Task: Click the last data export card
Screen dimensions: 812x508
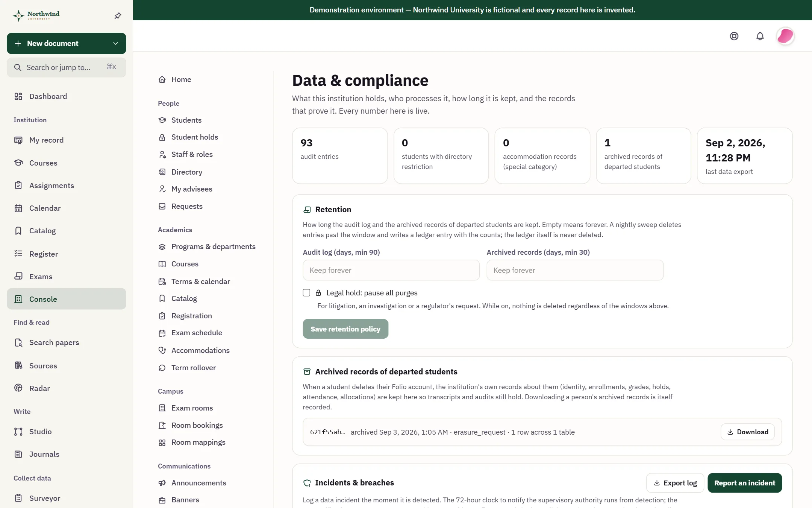Action: click(x=745, y=156)
